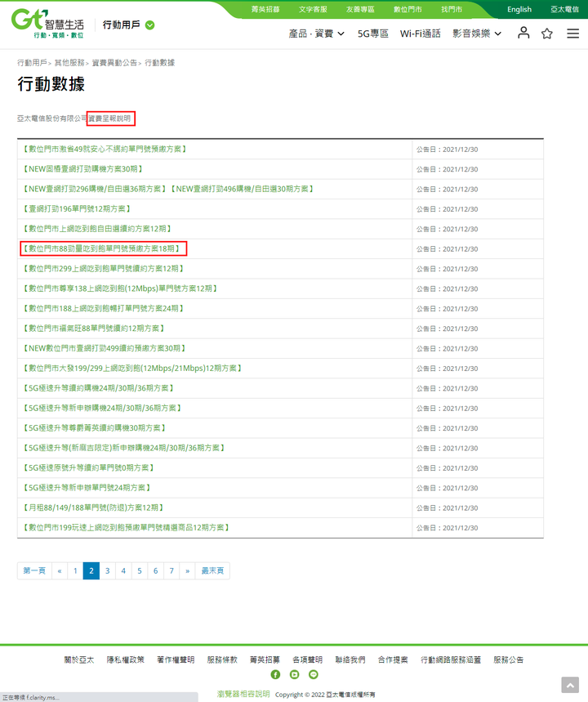Open 月租88/149/188單門號(防退)方案12期
588x702 pixels.
point(93,507)
